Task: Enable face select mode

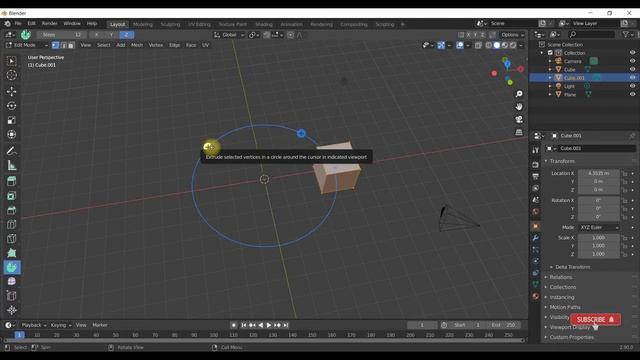Action: (71, 45)
